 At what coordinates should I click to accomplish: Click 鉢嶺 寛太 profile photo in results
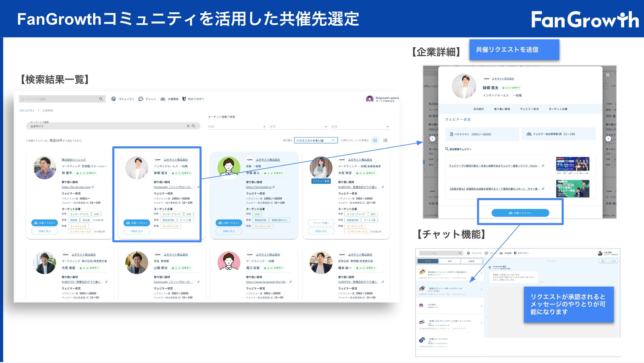tap(137, 168)
